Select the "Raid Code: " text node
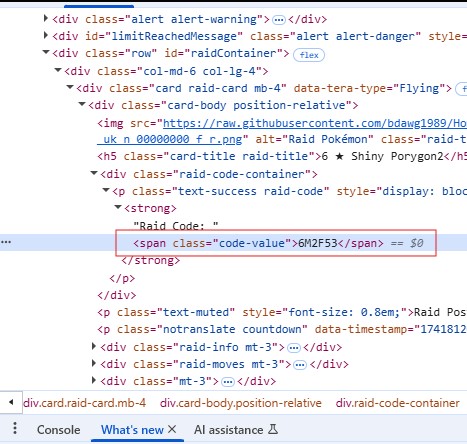This screenshot has height=444, width=467. (176, 226)
